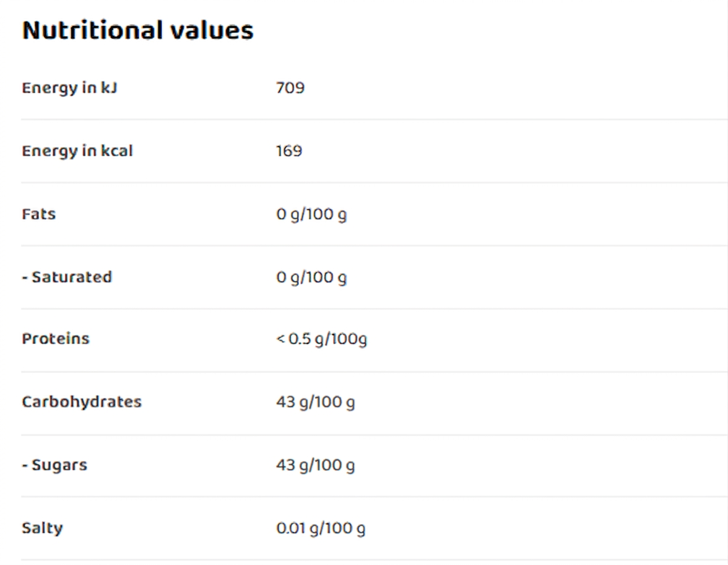
Task: Click the word 'values' in the heading
Action: (216, 30)
